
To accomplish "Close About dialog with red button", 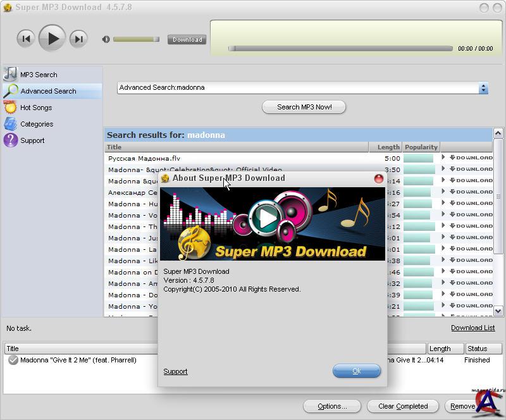I will click(379, 178).
